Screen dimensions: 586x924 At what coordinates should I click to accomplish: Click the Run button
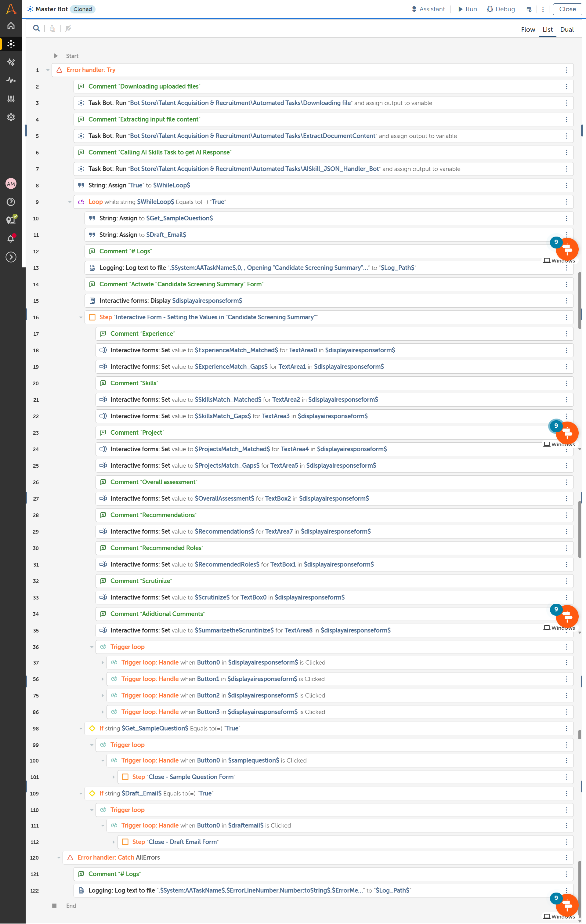coord(467,9)
